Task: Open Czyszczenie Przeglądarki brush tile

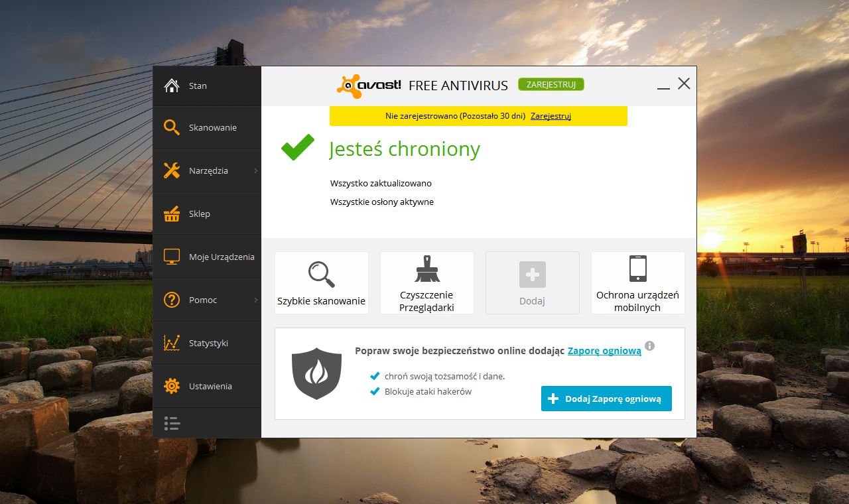Action: (426, 282)
